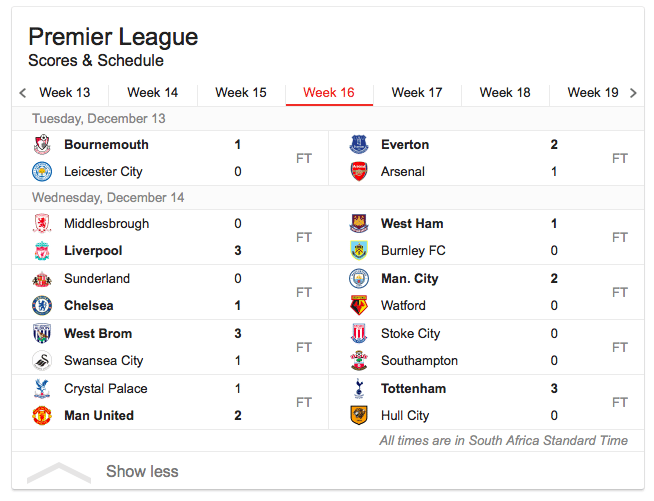Click the Tottenham club crest
Screen dimensions: 654x501
pyautogui.click(x=359, y=388)
